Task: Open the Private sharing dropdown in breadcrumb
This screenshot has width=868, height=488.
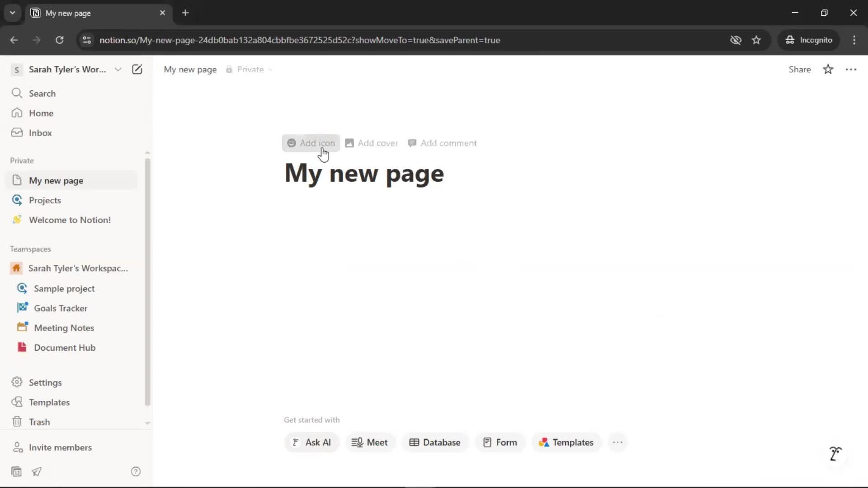Action: click(x=249, y=69)
